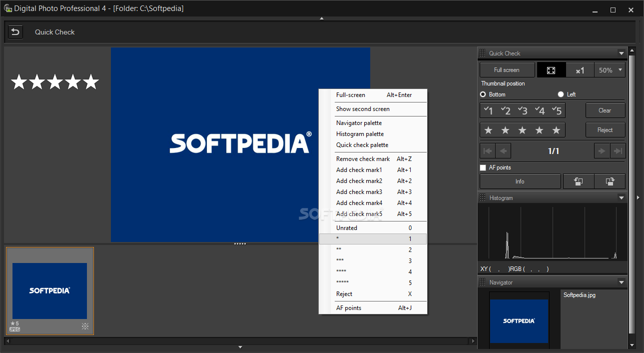Apply check mark 2 in palette
This screenshot has width=644, height=353.
coord(506,110)
